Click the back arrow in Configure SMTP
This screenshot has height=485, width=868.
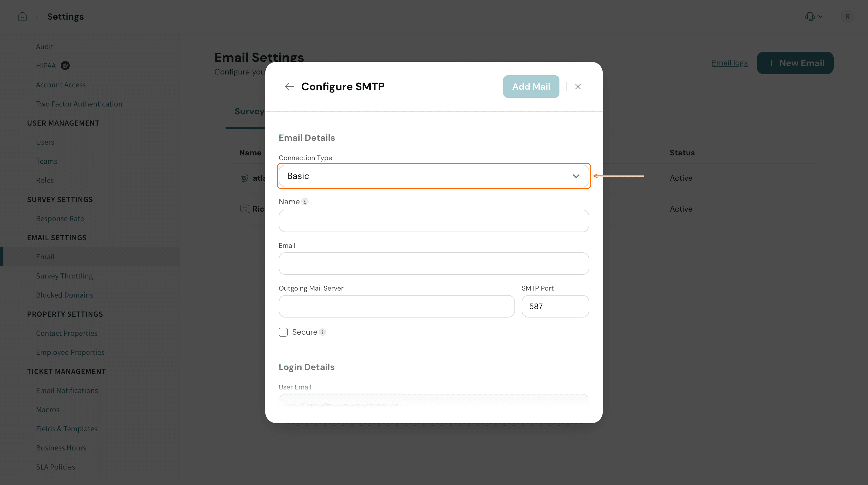click(x=289, y=87)
